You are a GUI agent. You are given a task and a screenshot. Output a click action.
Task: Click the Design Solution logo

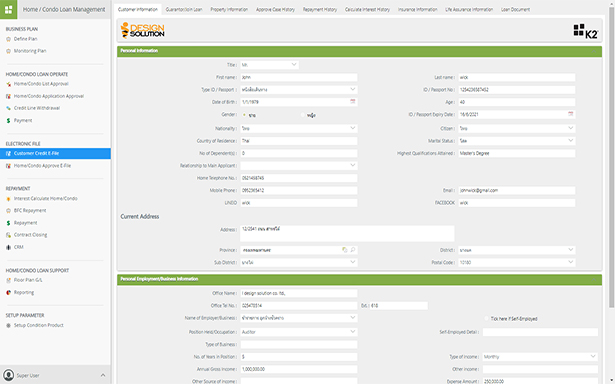pos(143,30)
